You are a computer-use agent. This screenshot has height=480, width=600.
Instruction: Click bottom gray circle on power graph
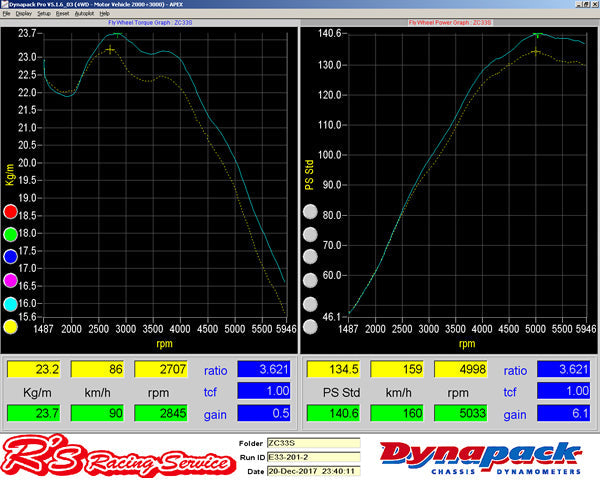(310, 325)
